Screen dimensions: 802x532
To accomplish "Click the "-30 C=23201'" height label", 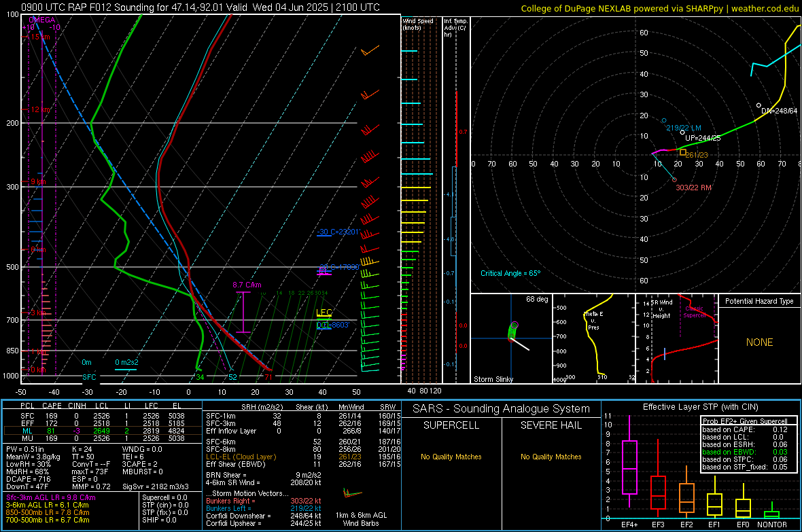I will 338,232.
